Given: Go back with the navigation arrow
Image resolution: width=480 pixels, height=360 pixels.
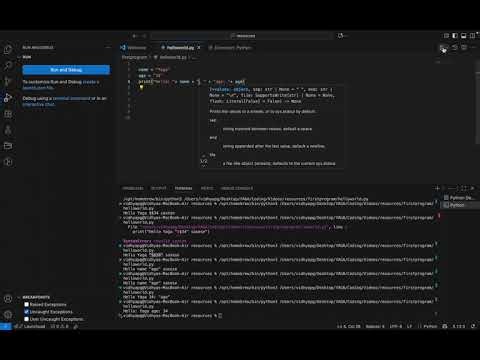Looking at the screenshot, I should click(x=135, y=36).
